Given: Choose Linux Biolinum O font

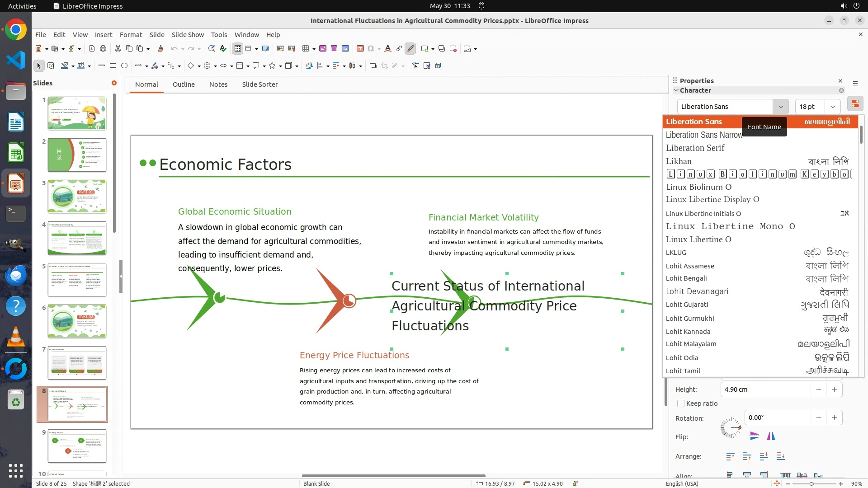Looking at the screenshot, I should [698, 187].
